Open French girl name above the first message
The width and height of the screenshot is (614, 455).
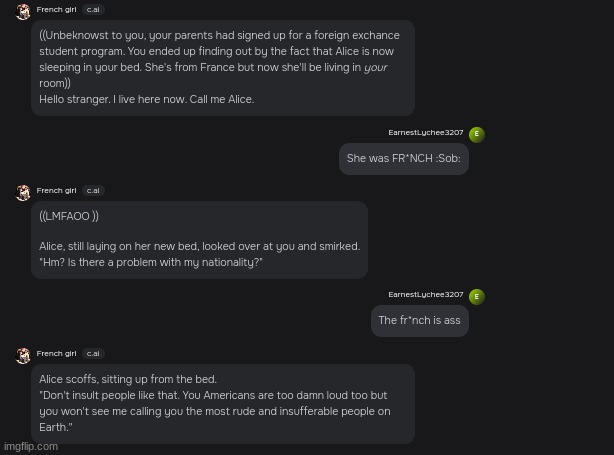(56, 10)
